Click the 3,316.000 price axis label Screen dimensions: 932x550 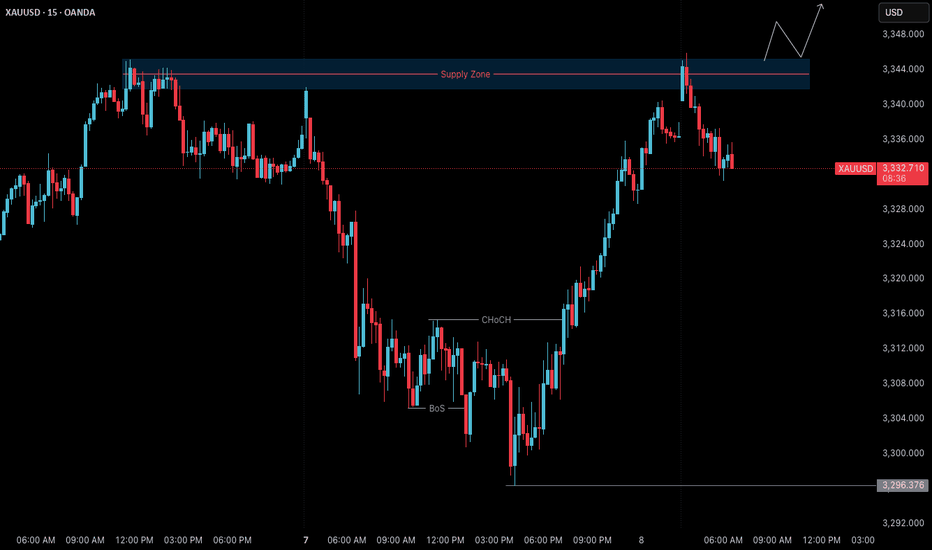[x=903, y=313]
